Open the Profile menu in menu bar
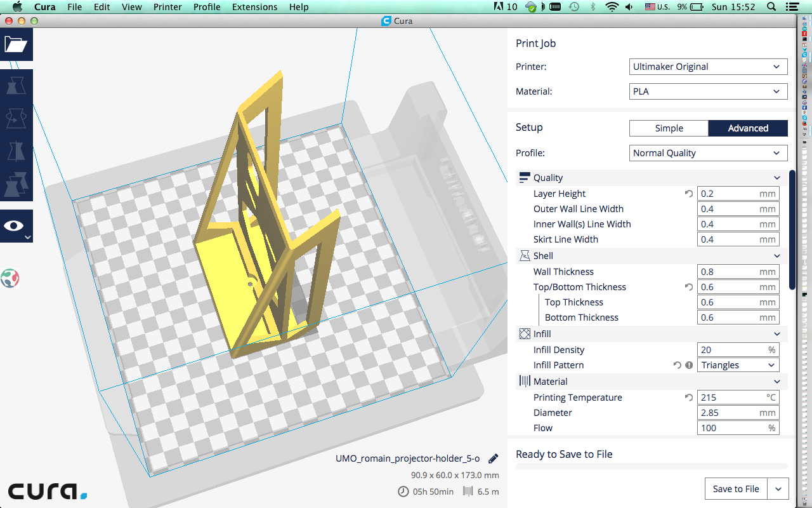 click(207, 7)
